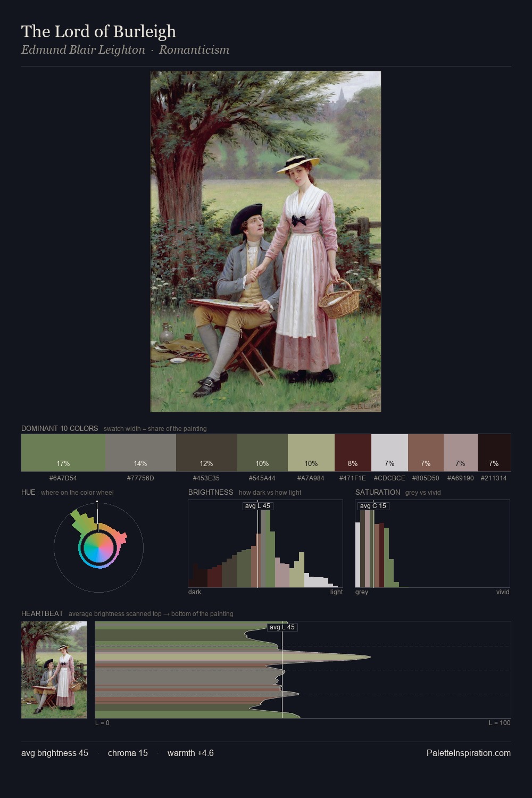Click the #6A7D54 green color swatch

tap(63, 453)
